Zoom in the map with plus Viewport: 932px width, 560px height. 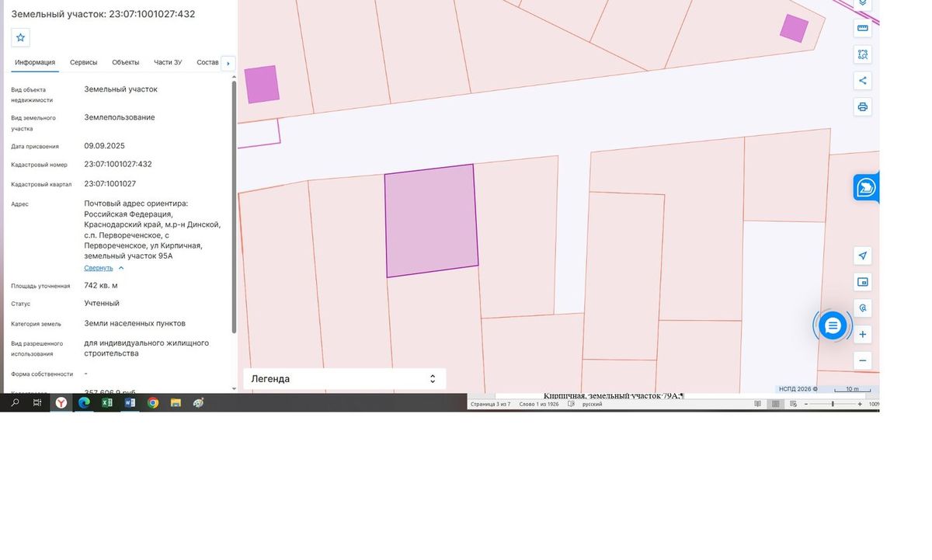click(862, 335)
